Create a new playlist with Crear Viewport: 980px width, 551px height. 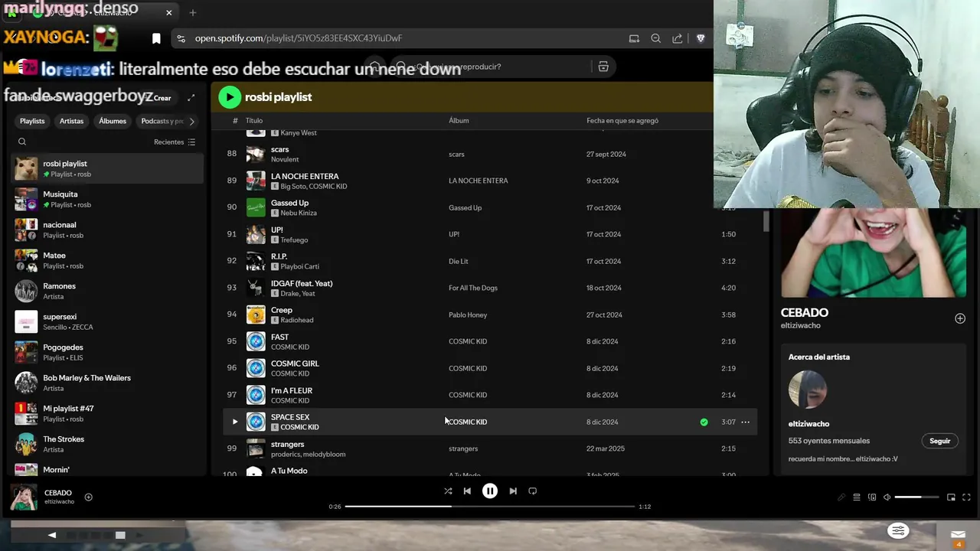158,98
